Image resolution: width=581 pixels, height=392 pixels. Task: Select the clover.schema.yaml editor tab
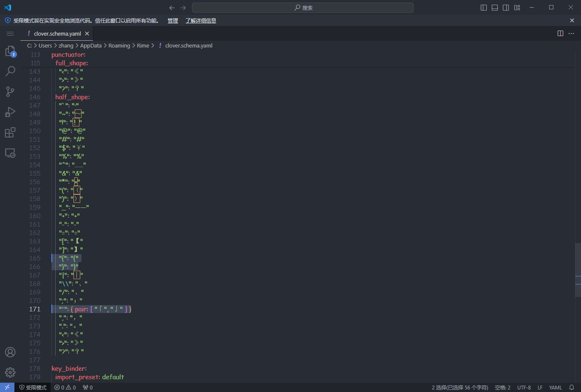click(x=57, y=34)
